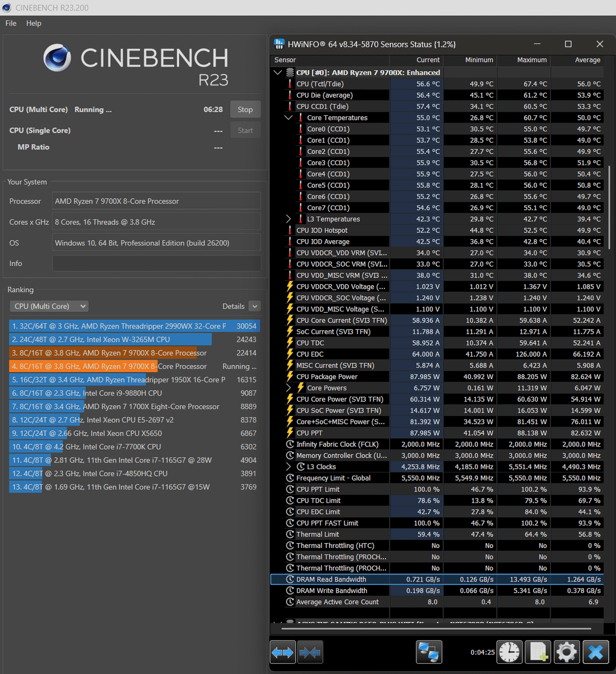The height and width of the screenshot is (674, 616).
Task: Expand the L3 Temperatures node
Action: tap(289, 219)
